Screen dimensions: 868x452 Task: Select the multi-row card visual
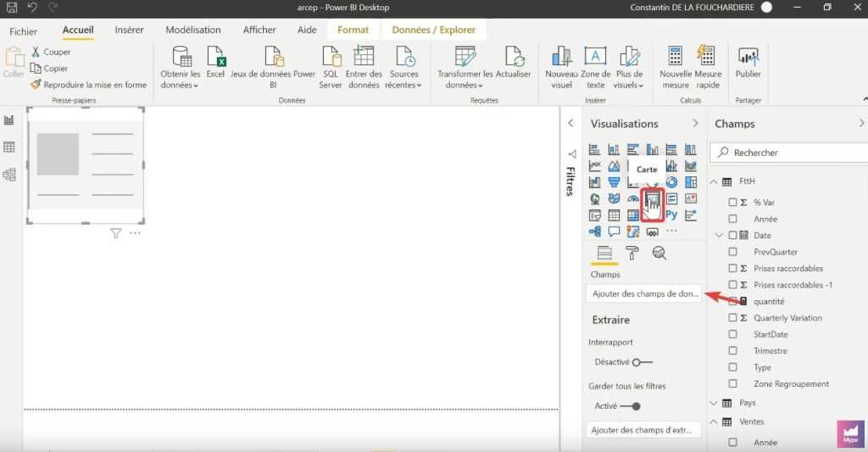coord(671,198)
